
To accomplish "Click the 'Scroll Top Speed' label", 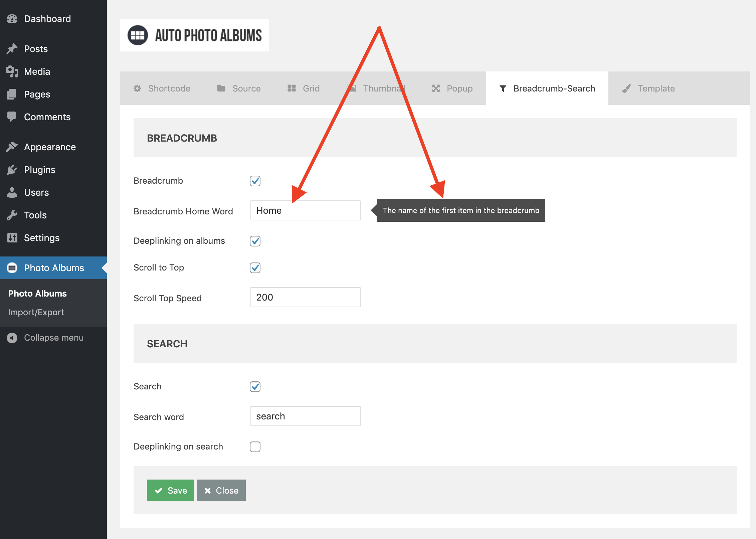I will (168, 298).
